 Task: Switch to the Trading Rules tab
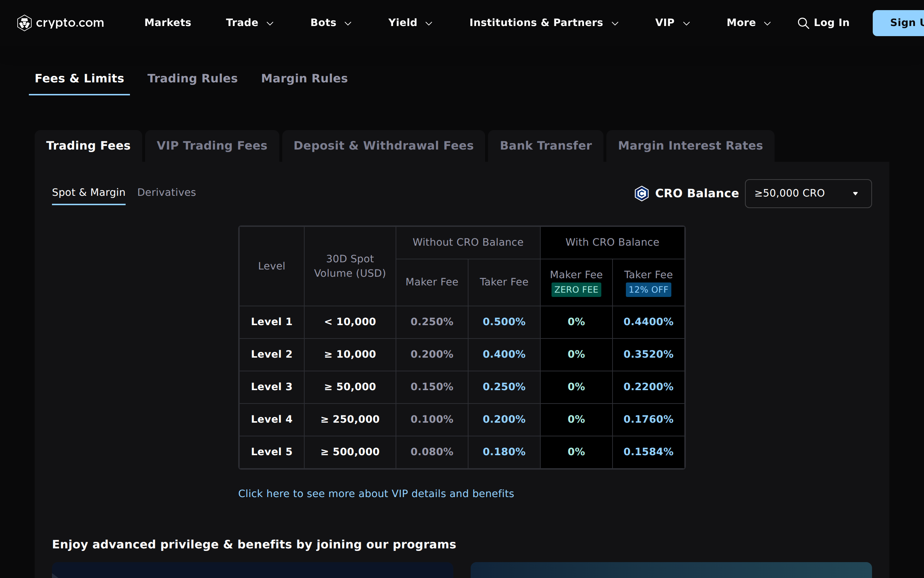click(x=192, y=78)
